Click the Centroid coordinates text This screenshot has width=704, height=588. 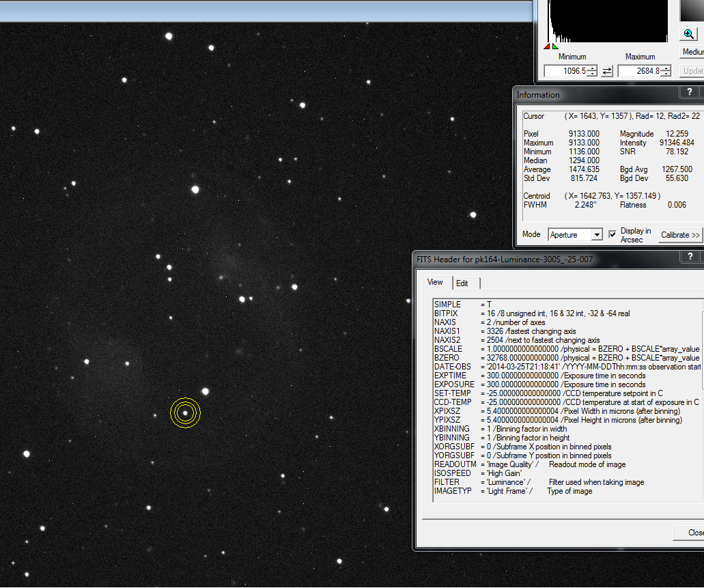click(613, 196)
